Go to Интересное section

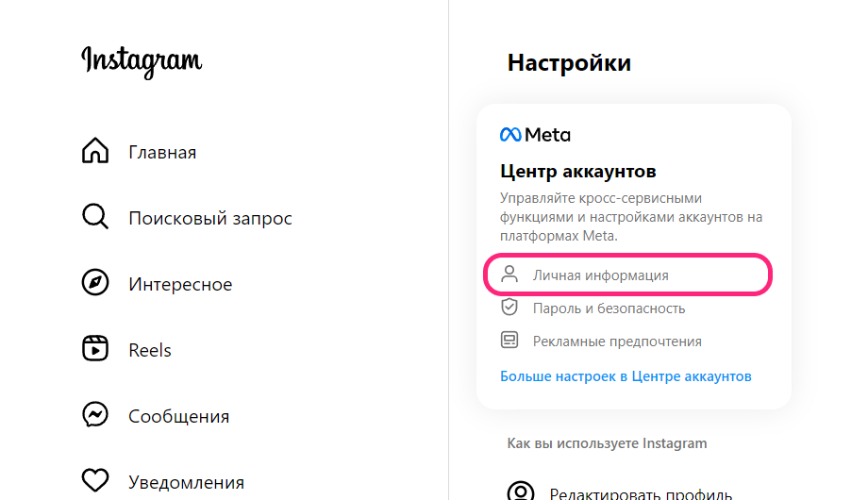point(180,284)
